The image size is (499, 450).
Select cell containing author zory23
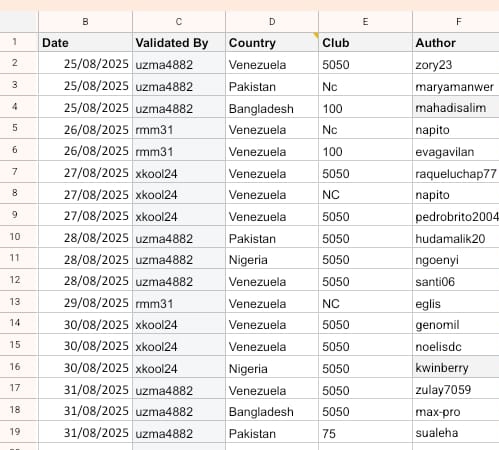[x=456, y=63]
